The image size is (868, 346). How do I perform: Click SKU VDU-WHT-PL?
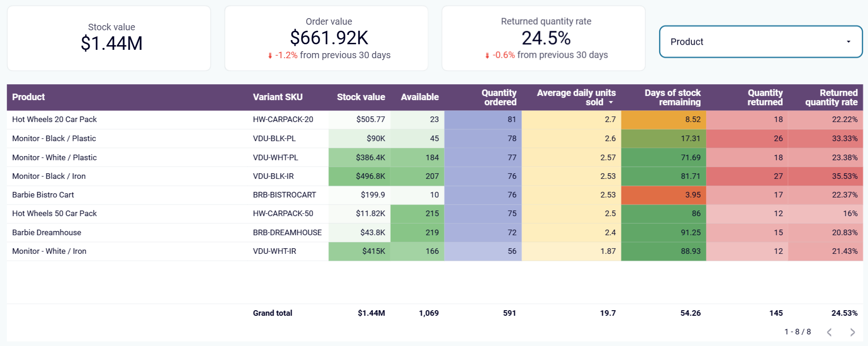pyautogui.click(x=276, y=157)
